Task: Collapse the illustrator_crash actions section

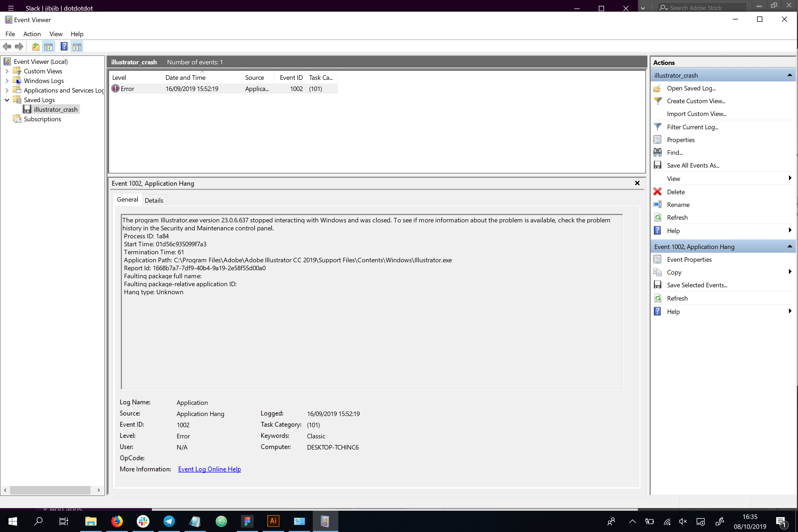Action: click(x=789, y=75)
